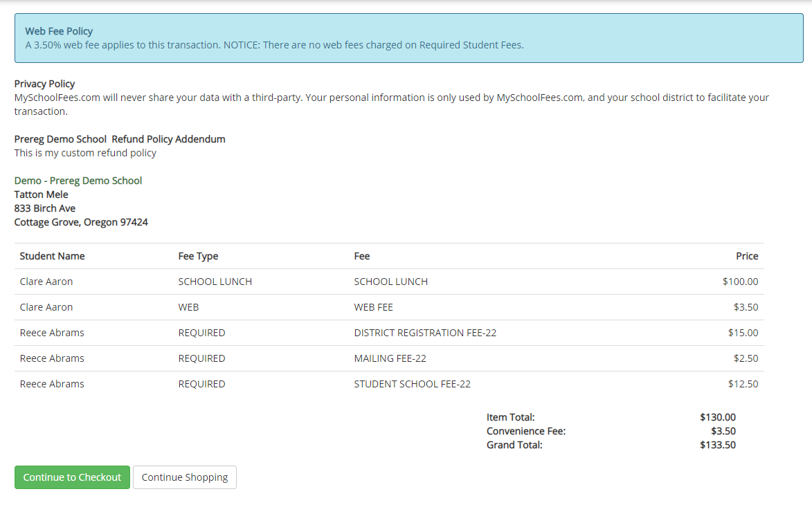Click the Student Name column header
Screen dimensions: 812x505
pos(52,256)
